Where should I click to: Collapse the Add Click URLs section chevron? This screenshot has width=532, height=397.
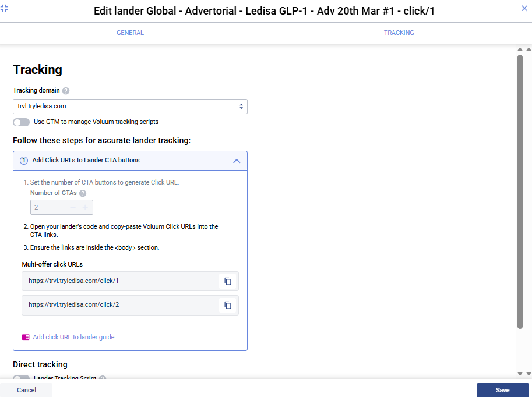pos(237,161)
